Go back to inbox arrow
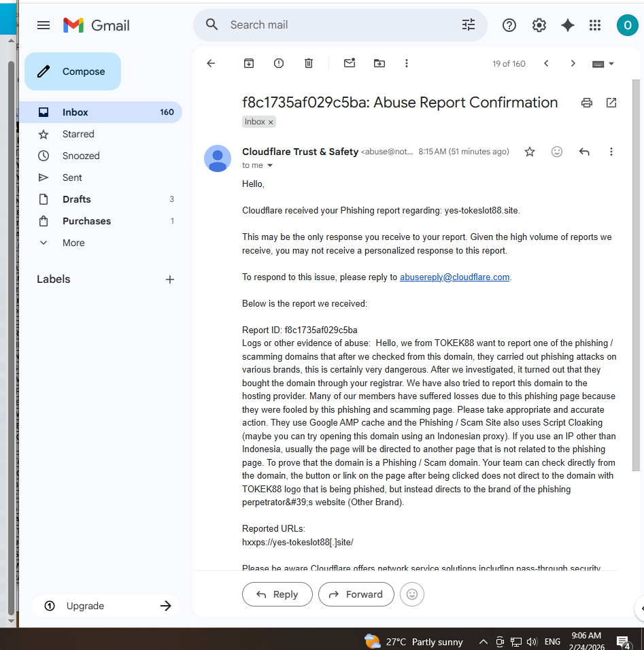This screenshot has height=650, width=644. tap(211, 63)
